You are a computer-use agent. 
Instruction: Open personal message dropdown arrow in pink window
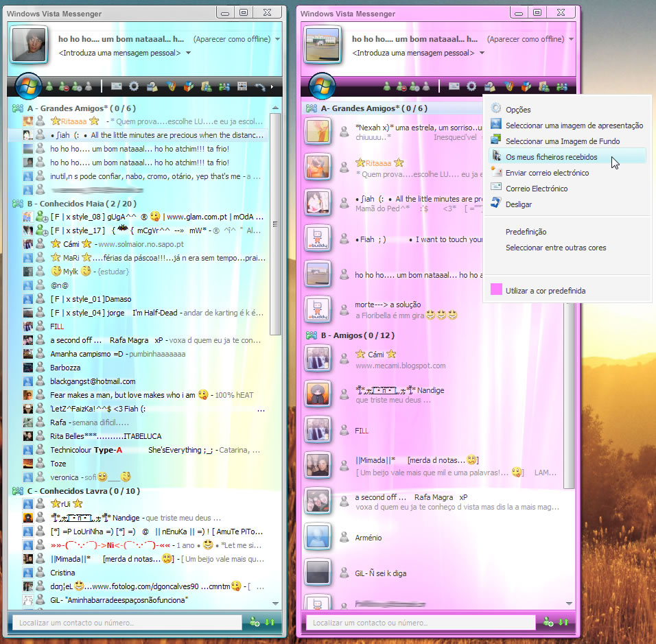click(482, 53)
